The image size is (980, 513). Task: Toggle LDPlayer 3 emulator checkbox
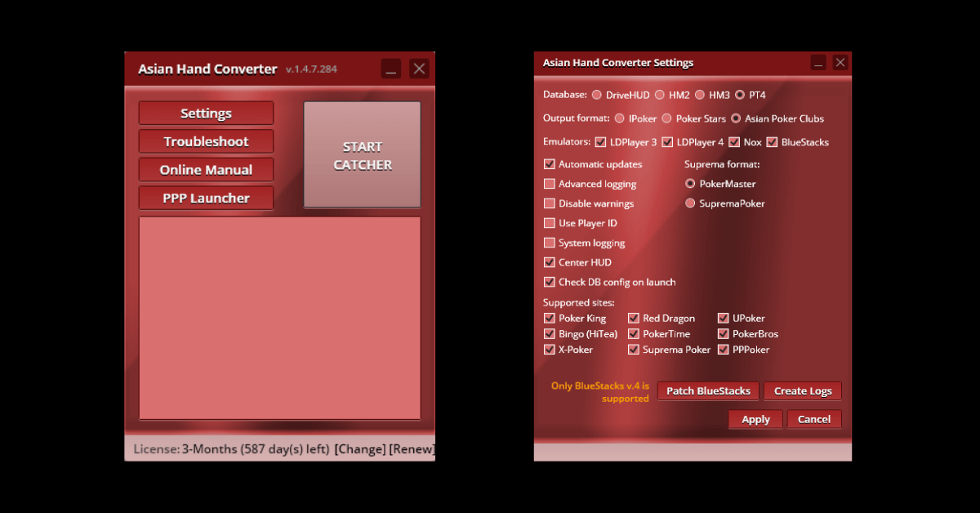(601, 142)
